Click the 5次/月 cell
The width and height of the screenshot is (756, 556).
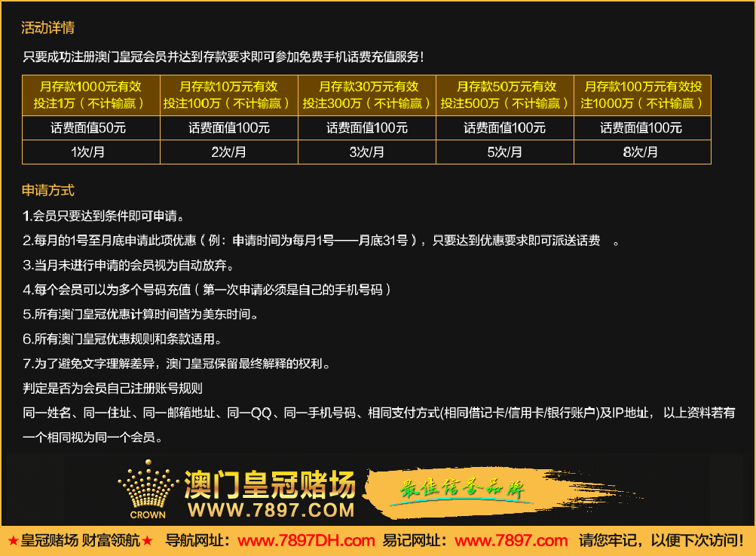[x=505, y=152]
